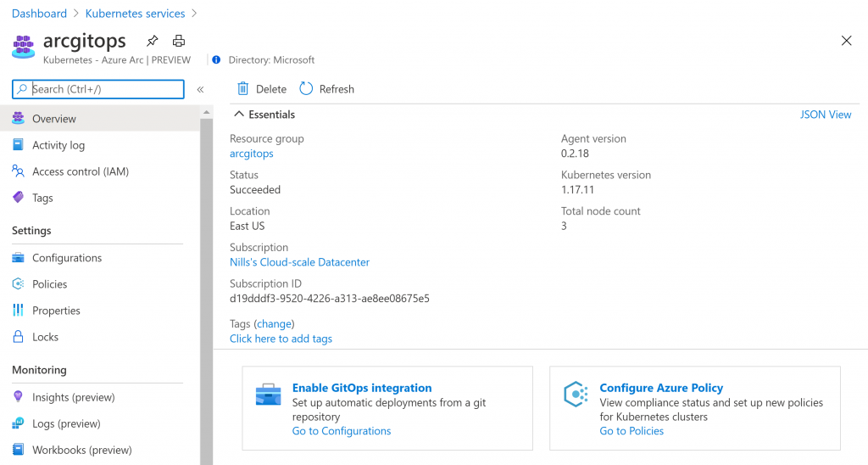
Task: Close the arcgitops blade
Action: click(x=847, y=41)
